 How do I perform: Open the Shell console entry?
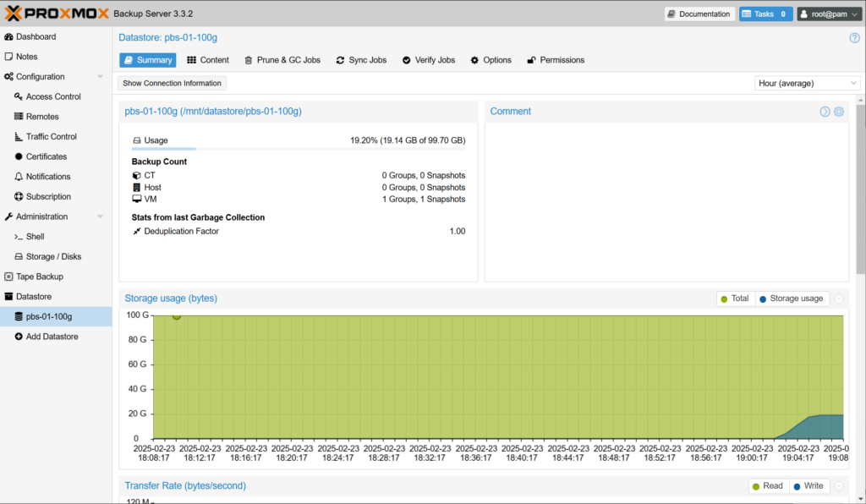point(35,237)
